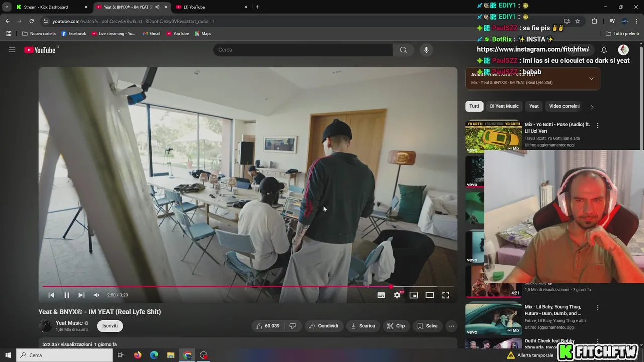Open Firefox from the taskbar
644x362 pixels.
138,355
